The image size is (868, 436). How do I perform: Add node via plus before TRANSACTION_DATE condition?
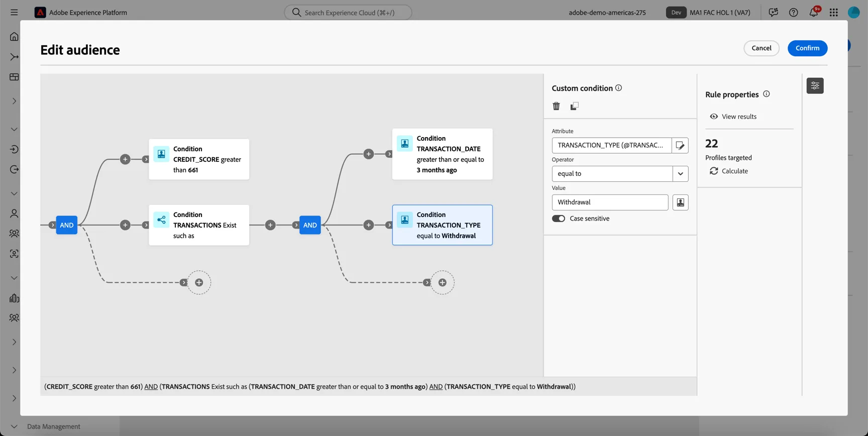coord(369,154)
